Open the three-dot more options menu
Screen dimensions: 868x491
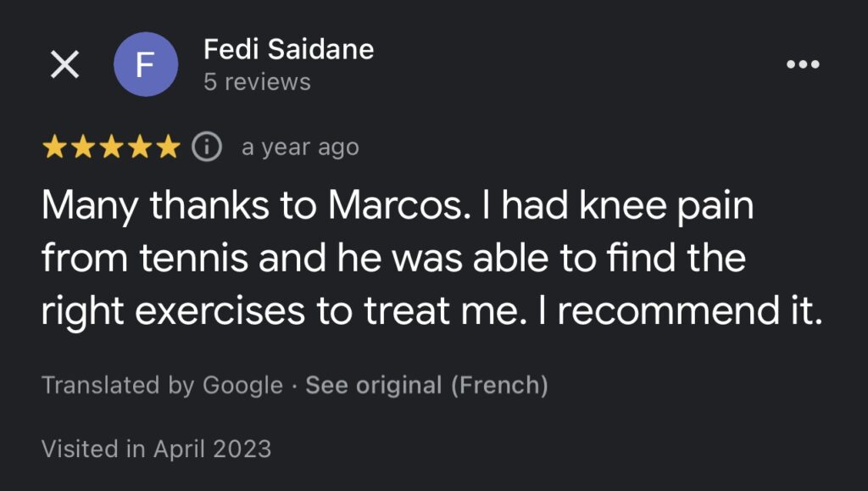pos(803,64)
